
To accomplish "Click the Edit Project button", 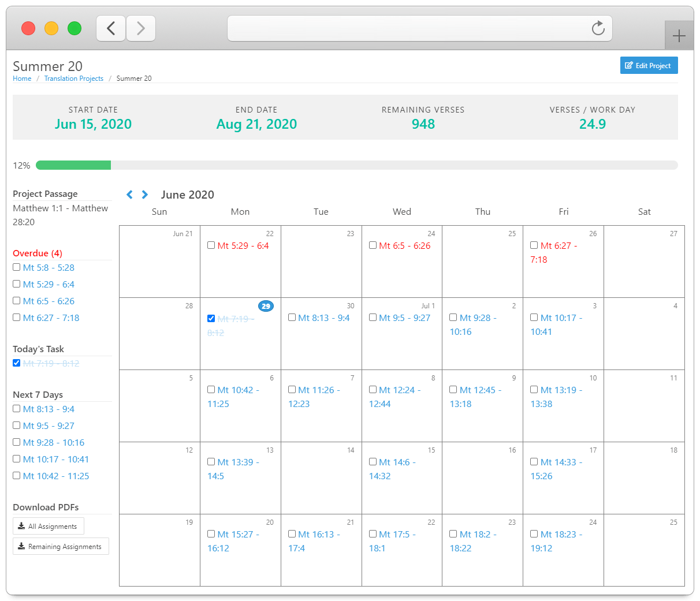I will 649,65.
